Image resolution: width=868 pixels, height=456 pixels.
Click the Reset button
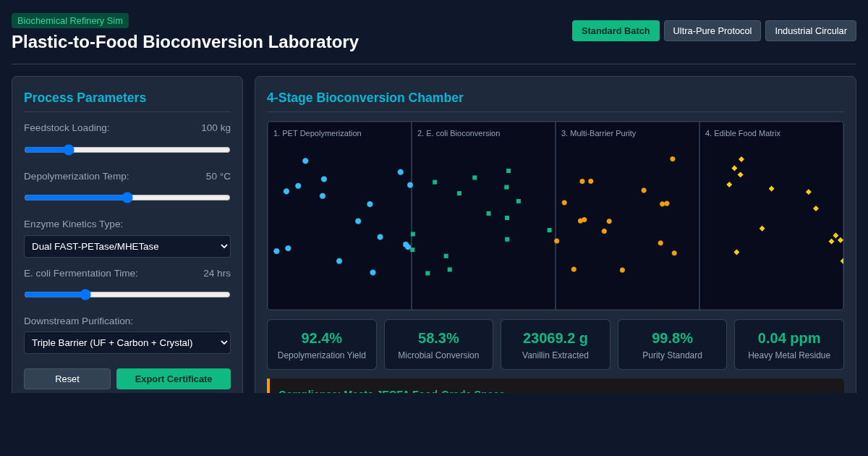point(67,379)
